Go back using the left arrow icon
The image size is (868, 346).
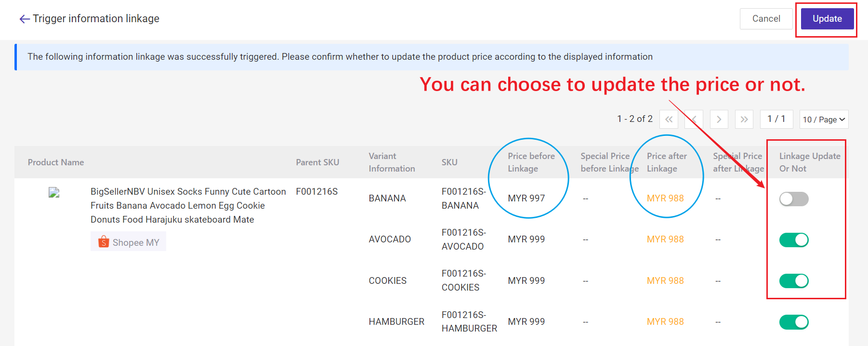coord(25,19)
